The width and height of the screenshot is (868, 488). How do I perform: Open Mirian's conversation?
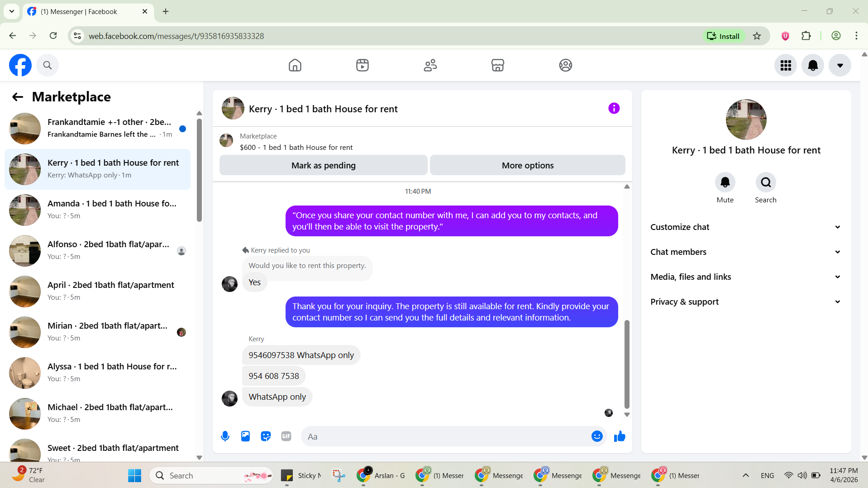tap(97, 332)
